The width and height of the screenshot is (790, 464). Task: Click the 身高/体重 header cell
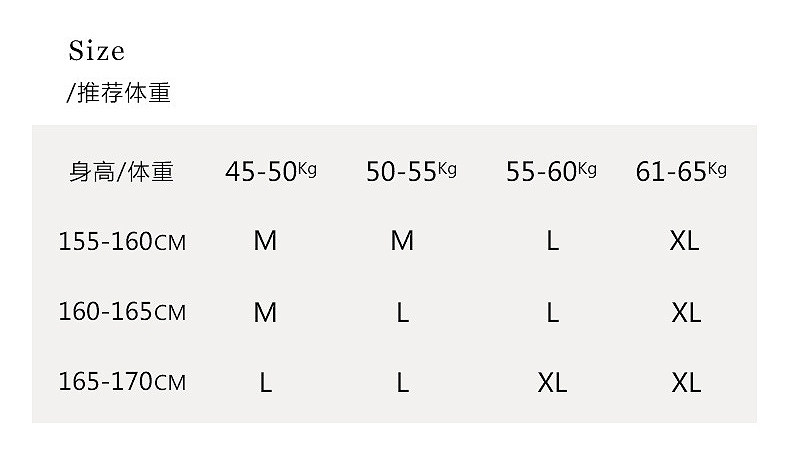(x=121, y=172)
